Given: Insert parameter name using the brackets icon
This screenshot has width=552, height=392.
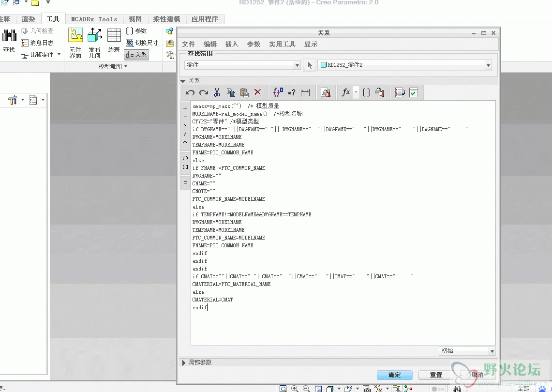Looking at the screenshot, I should coord(366,92).
